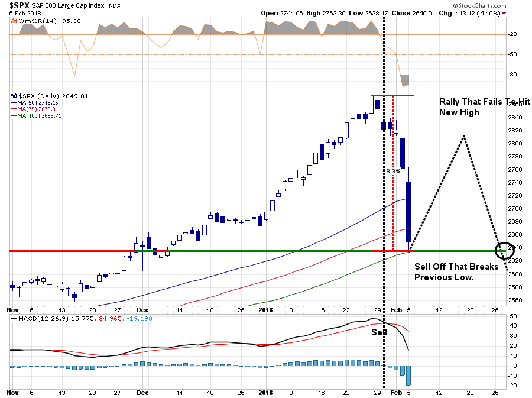Click the tallest negative MACD histogram bar
532x398 pixels.
point(408,376)
